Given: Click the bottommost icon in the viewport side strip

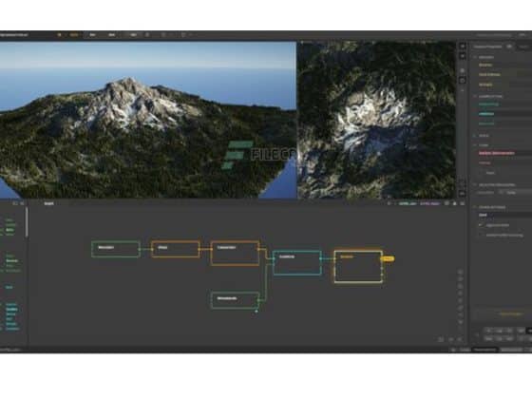Looking at the screenshot, I should click(x=462, y=194).
